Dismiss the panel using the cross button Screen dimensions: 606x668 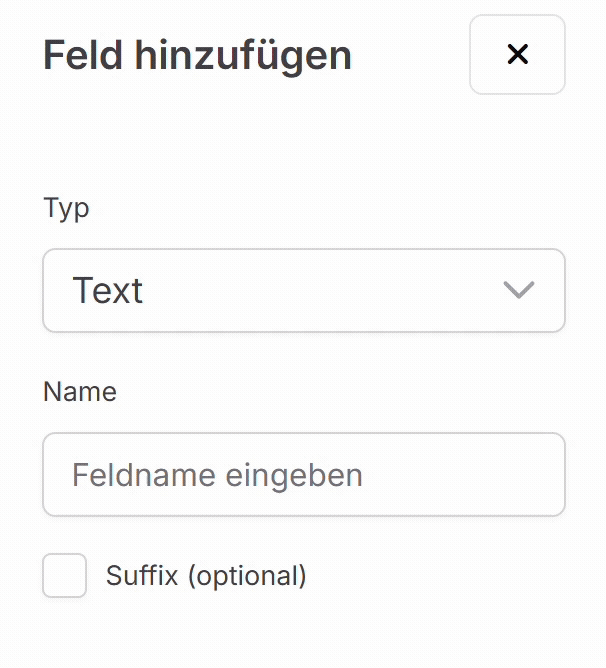[x=517, y=55]
